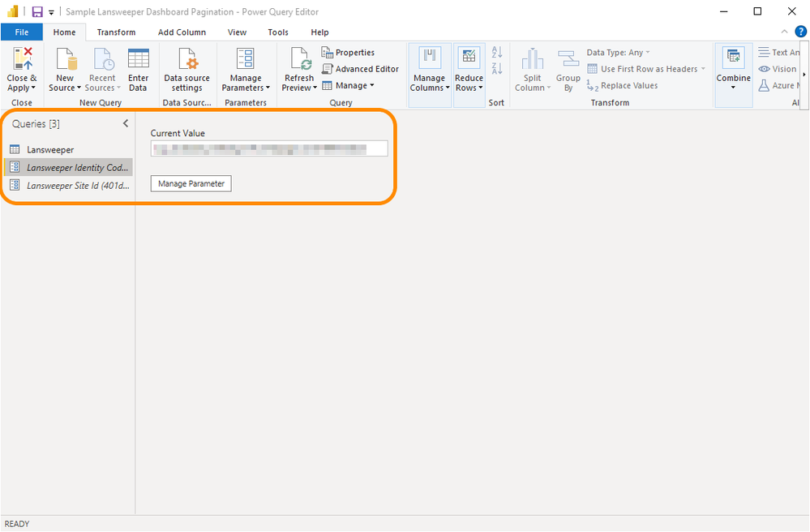Click the Properties icon in Query group
Screen dimensions: 810x532
click(x=328, y=53)
